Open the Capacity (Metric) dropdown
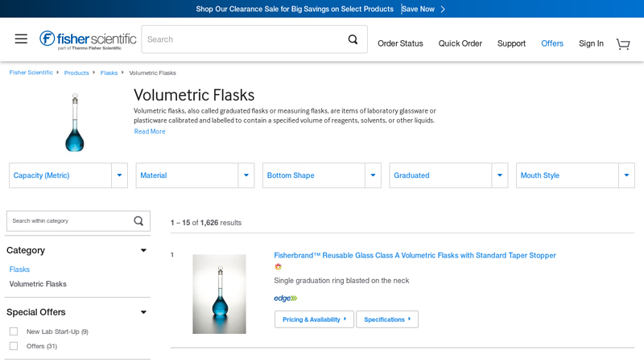644x362 pixels. click(x=68, y=175)
